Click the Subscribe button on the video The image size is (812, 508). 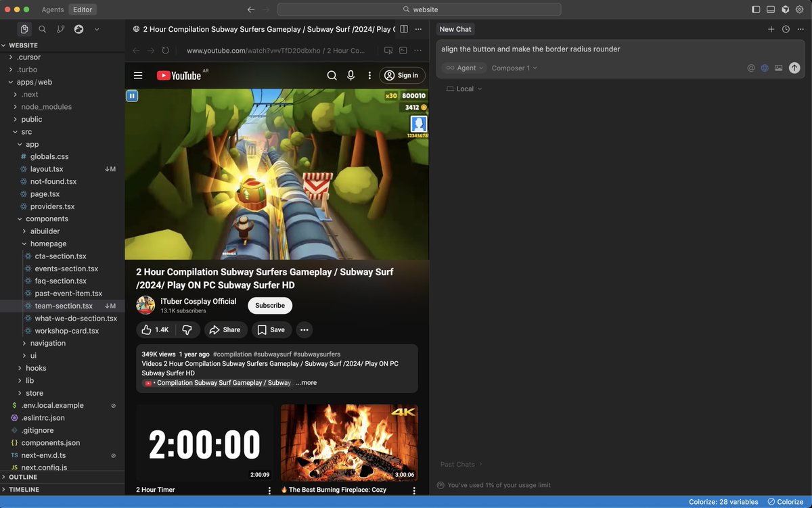[x=269, y=305]
